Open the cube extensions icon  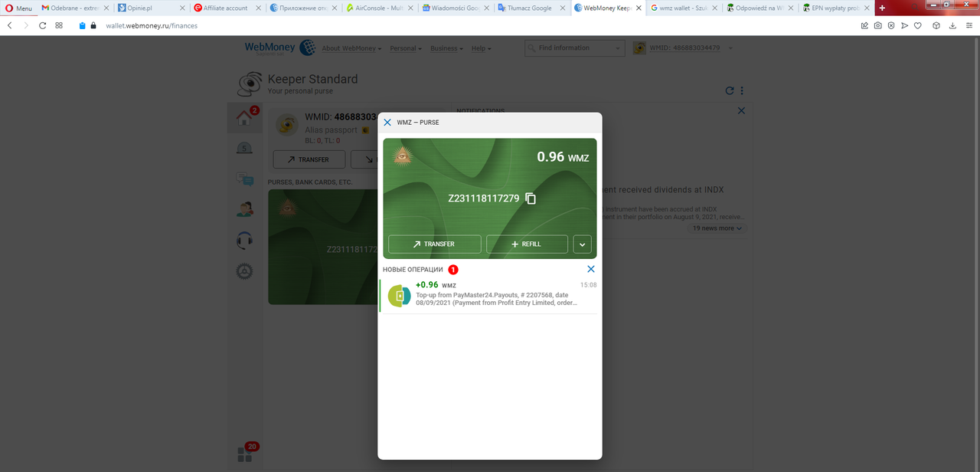936,25
